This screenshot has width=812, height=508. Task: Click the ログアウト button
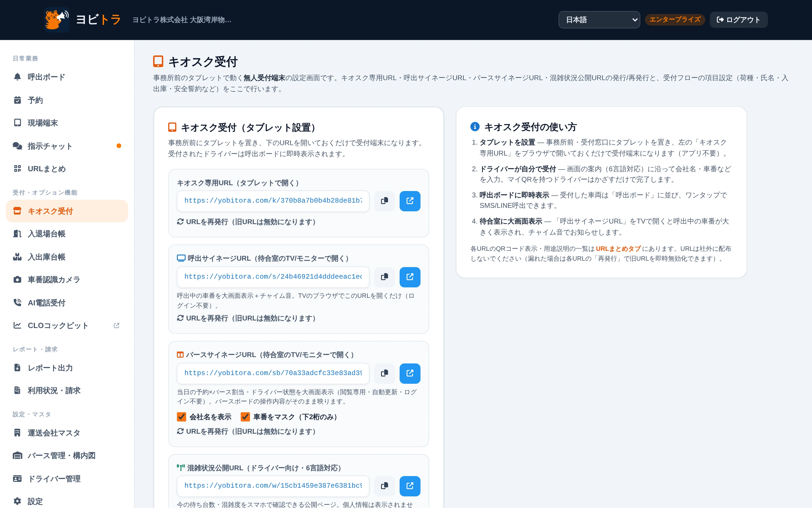pyautogui.click(x=739, y=20)
